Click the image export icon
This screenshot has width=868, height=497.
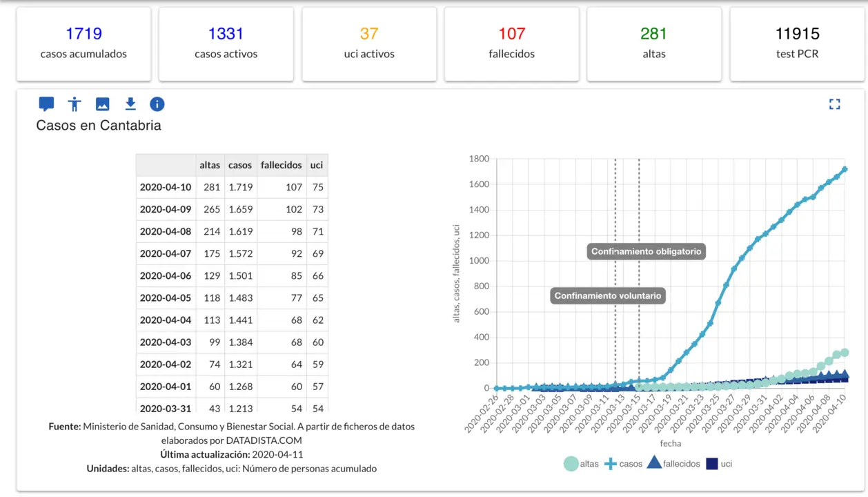102,104
